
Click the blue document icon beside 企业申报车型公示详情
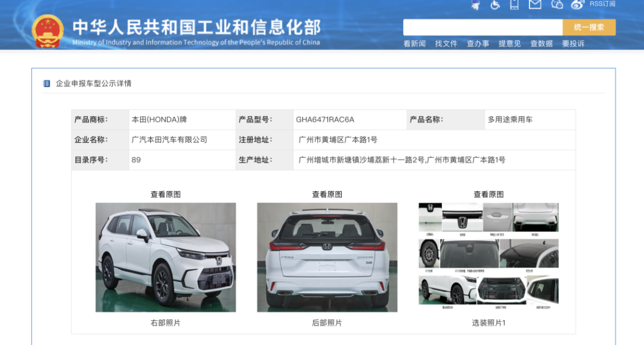point(47,83)
